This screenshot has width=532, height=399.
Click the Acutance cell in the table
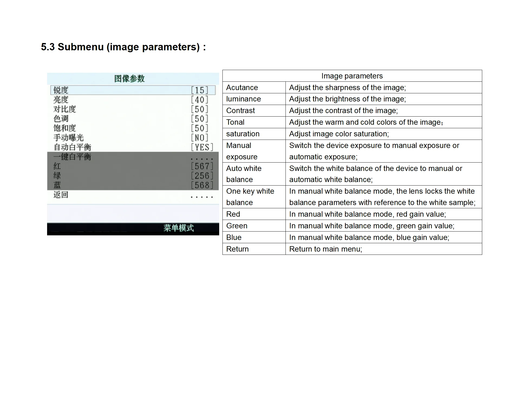coord(242,88)
